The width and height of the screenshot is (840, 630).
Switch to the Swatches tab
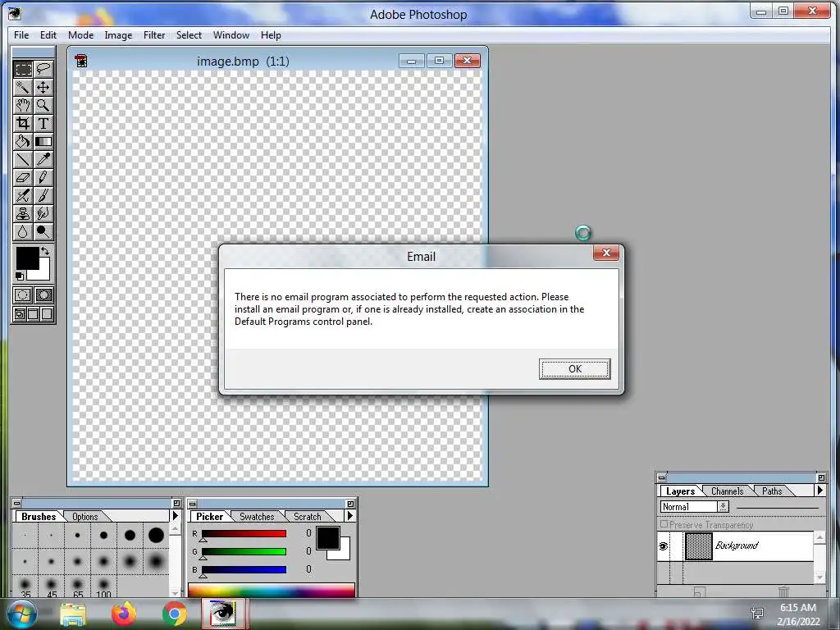(257, 517)
